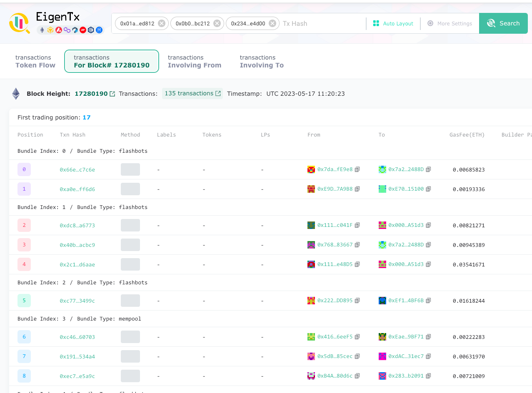Toggle Auto Layout
The width and height of the screenshot is (532, 393).
coord(393,23)
